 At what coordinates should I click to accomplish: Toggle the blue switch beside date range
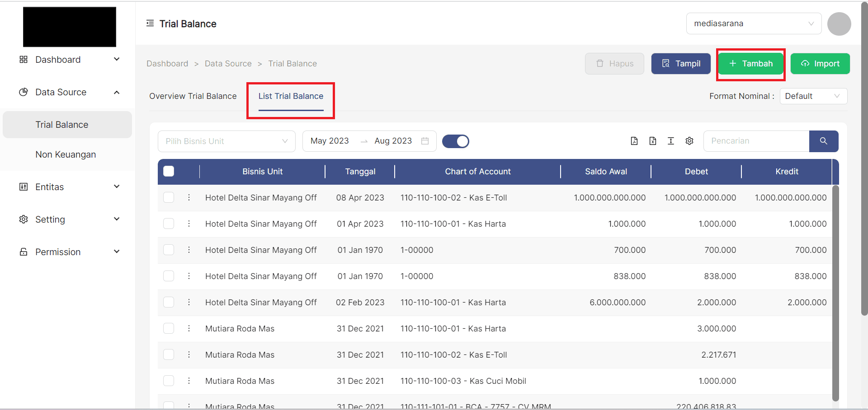coord(455,141)
